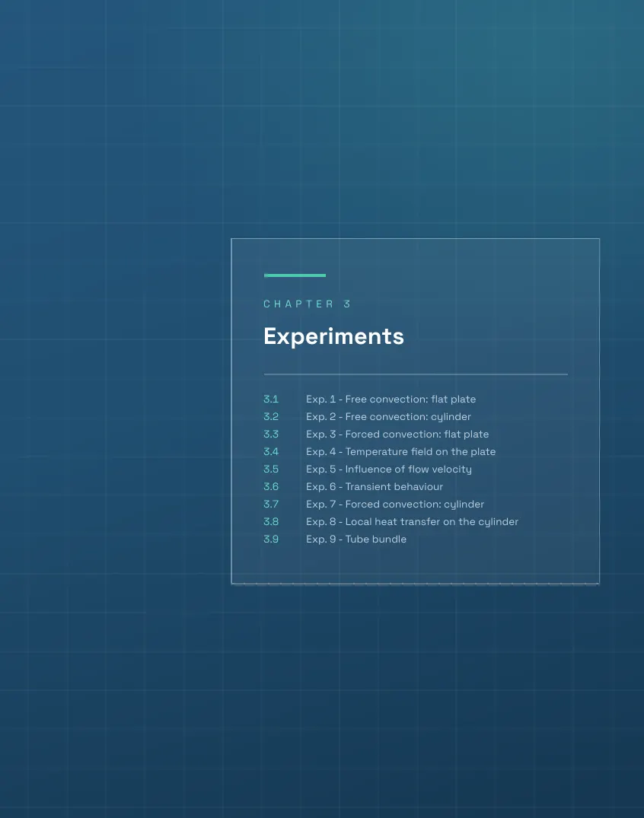Click the Experiments chapter title

[x=333, y=336]
